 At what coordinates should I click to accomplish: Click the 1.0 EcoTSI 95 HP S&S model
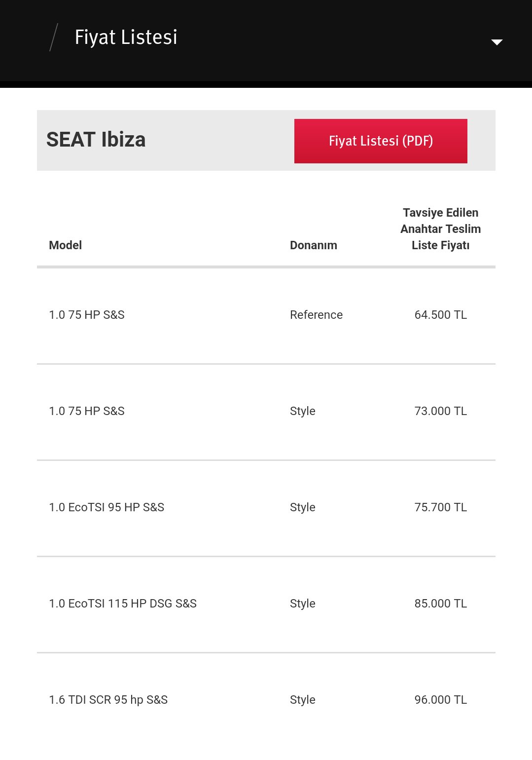click(x=106, y=507)
